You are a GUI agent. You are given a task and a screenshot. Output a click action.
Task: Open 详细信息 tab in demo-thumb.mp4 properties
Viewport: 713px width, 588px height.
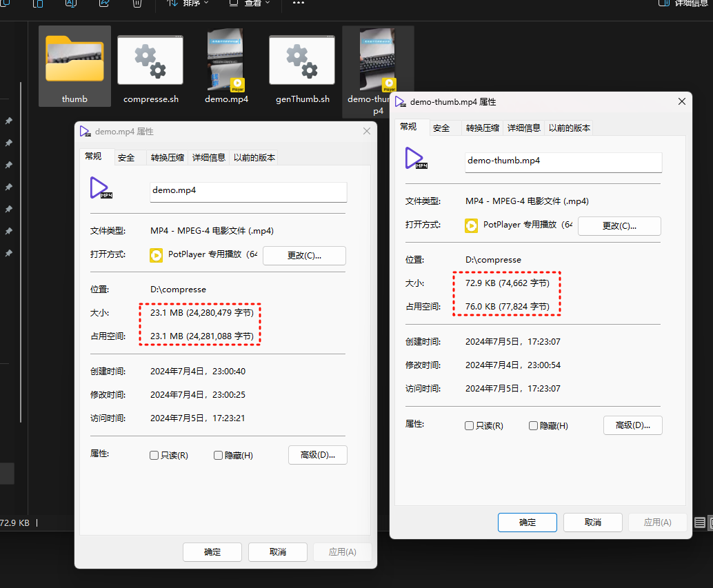tap(524, 128)
